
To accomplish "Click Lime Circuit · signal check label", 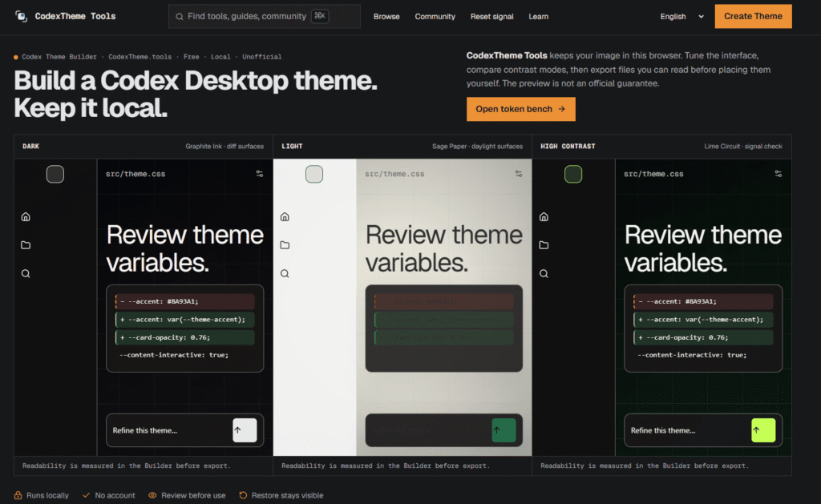I will 743,147.
